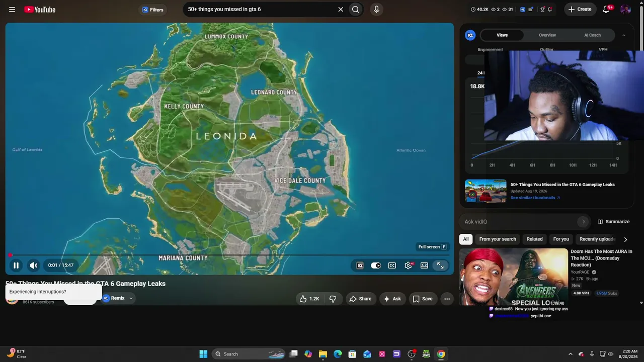Switch to the vidIQ Views tab
This screenshot has height=362, width=644.
tap(502, 35)
